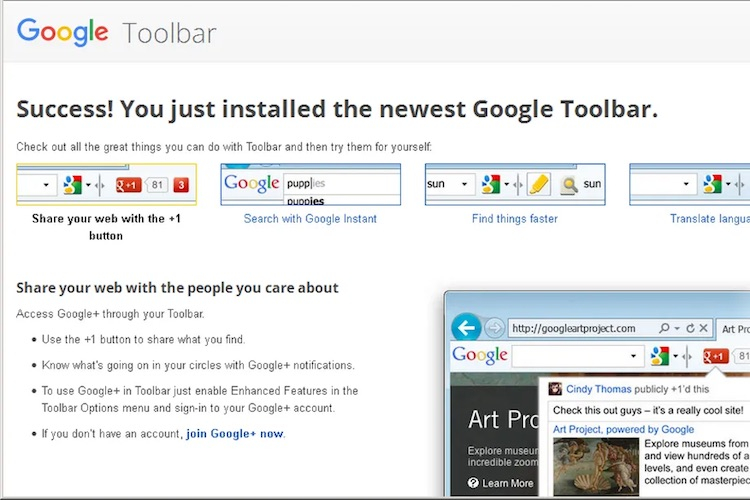Click the 'join Google+ now' link
This screenshot has width=750, height=500.
pyautogui.click(x=235, y=434)
